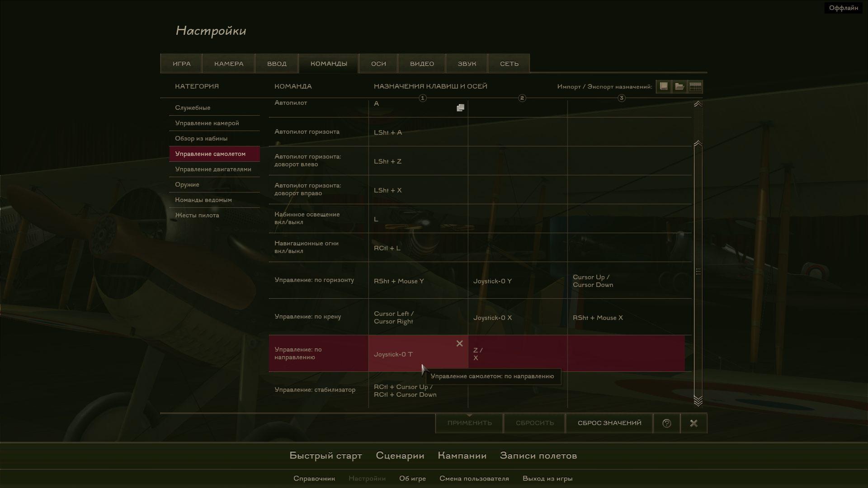Select the Оружие category
868x488 pixels.
click(214, 184)
